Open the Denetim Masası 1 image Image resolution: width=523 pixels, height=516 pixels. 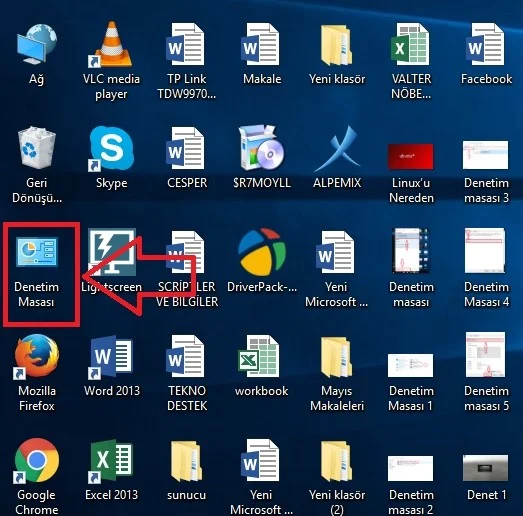pos(411,365)
